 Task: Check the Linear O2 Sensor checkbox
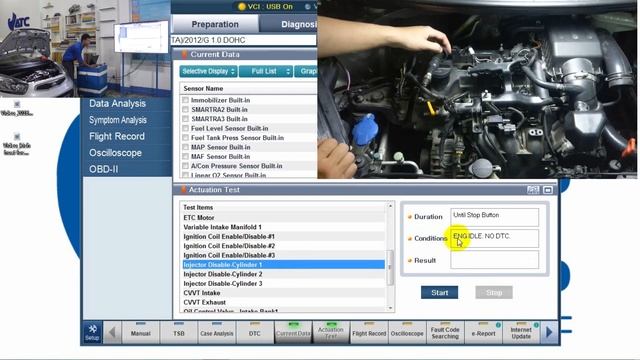pyautogui.click(x=185, y=175)
